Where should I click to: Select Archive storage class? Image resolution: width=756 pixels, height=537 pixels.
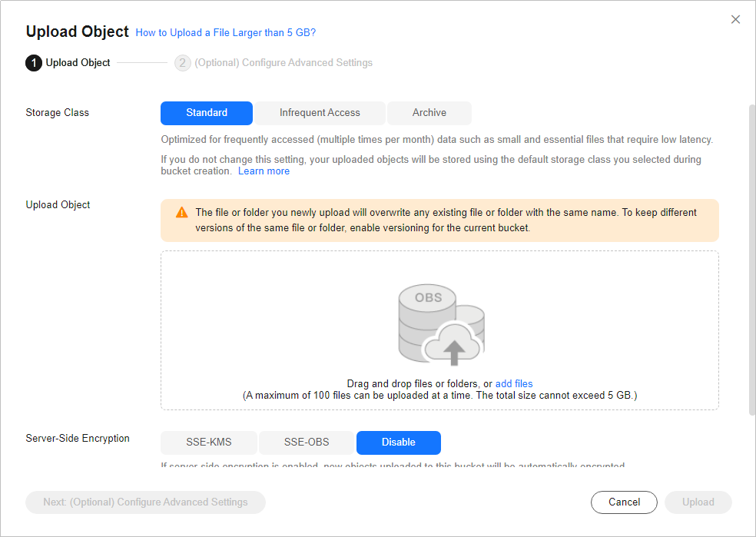[429, 113]
